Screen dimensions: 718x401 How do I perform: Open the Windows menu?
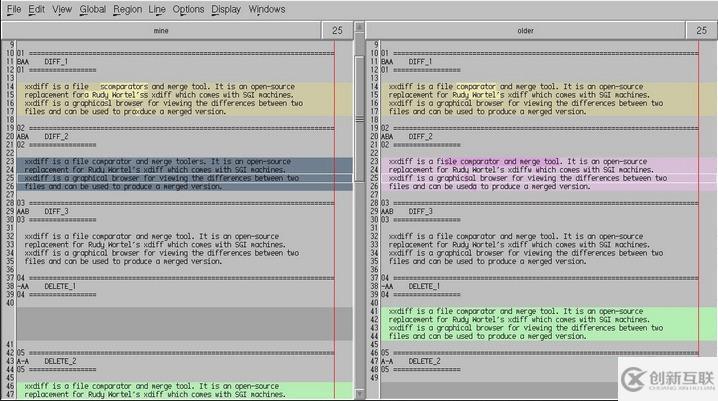point(267,9)
